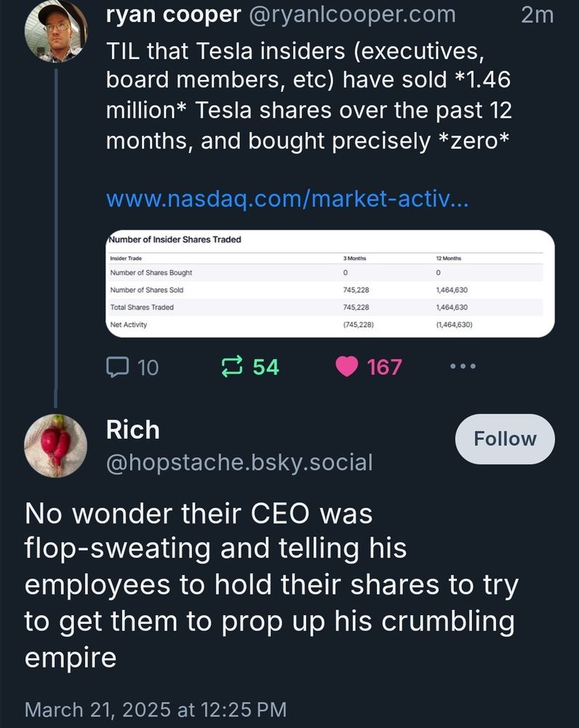
Task: Select Rich's reply text about CEO
Action: click(271, 585)
